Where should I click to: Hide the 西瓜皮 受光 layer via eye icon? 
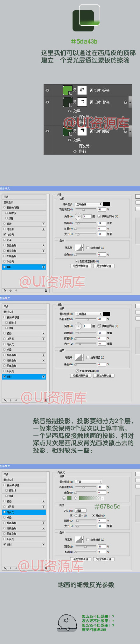47,90
